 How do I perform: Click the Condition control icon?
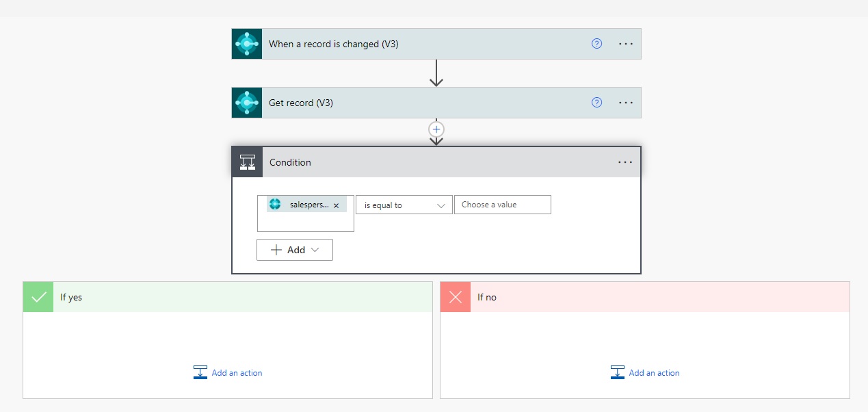pyautogui.click(x=247, y=162)
